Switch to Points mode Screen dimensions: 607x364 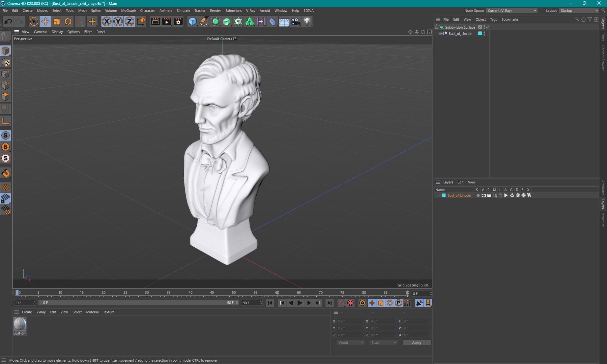(x=6, y=74)
